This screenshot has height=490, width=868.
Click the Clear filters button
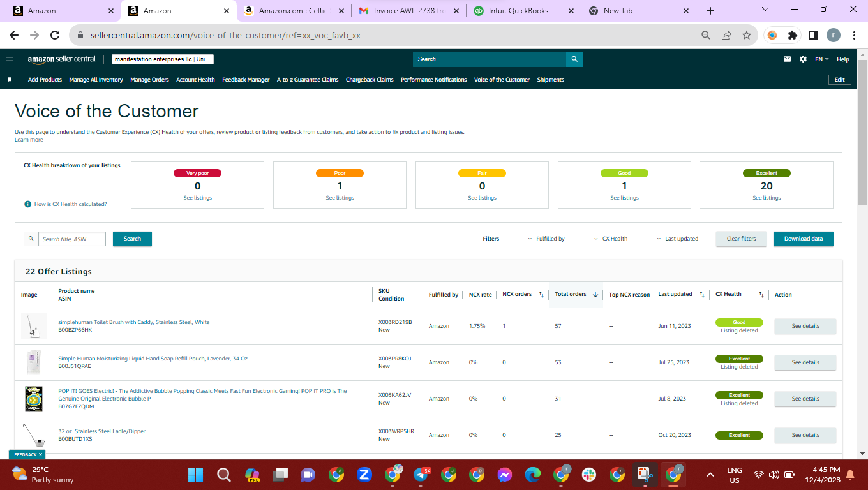pos(741,239)
